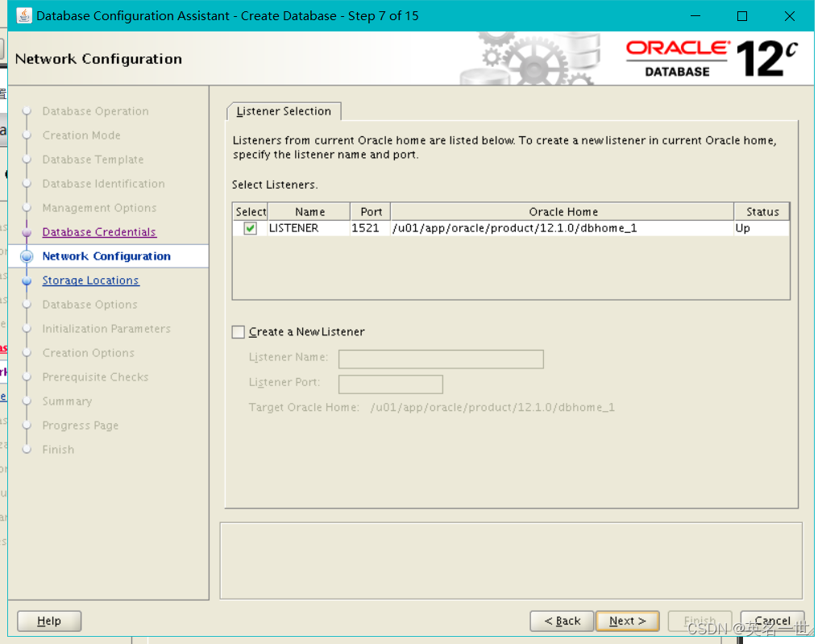822x644 pixels.
Task: Click Creation Mode step in sidebar
Action: [81, 135]
